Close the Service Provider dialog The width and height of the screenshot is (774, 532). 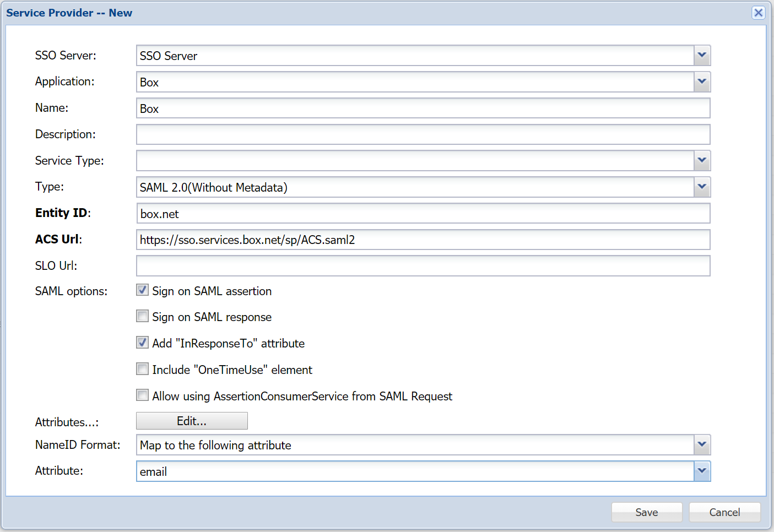pyautogui.click(x=758, y=13)
